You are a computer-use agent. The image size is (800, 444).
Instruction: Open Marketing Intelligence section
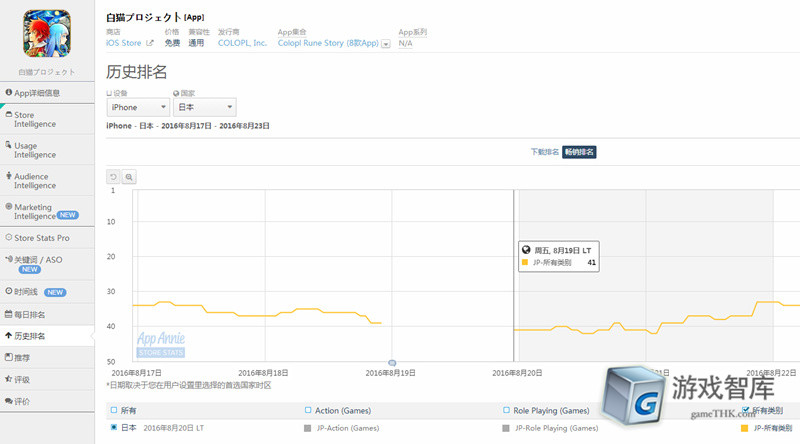coord(47,211)
